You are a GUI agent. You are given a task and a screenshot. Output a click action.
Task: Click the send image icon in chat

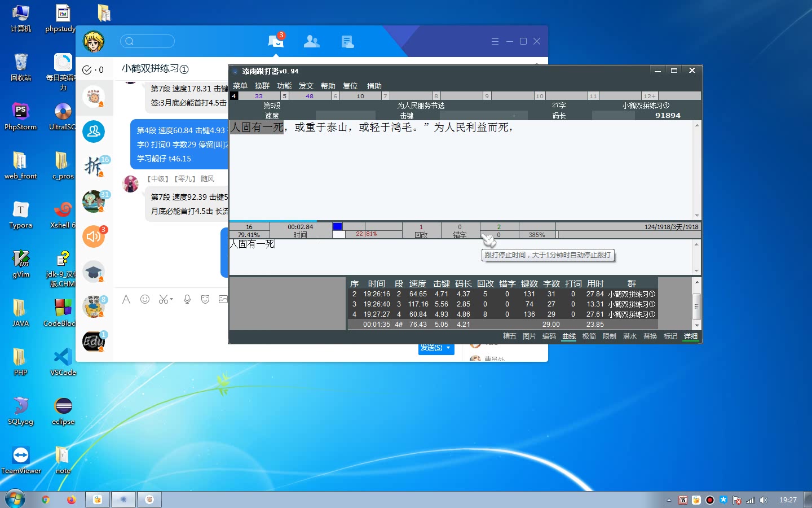tap(223, 299)
